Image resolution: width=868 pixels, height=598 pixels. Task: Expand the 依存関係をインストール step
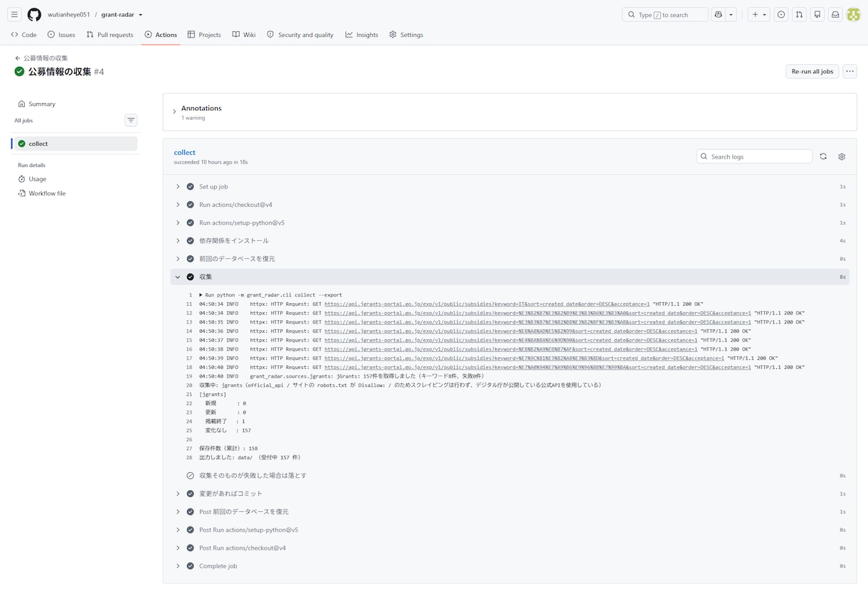pyautogui.click(x=509, y=241)
